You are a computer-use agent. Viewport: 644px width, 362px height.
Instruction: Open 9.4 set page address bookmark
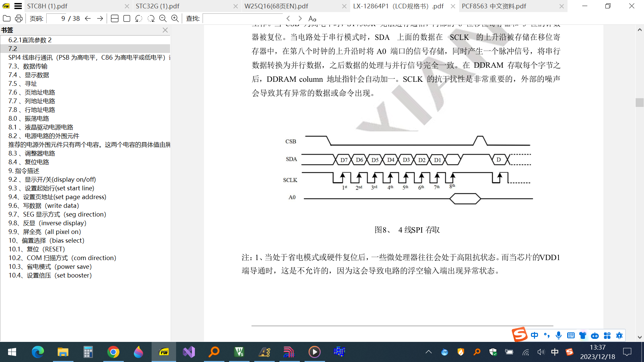(85, 197)
